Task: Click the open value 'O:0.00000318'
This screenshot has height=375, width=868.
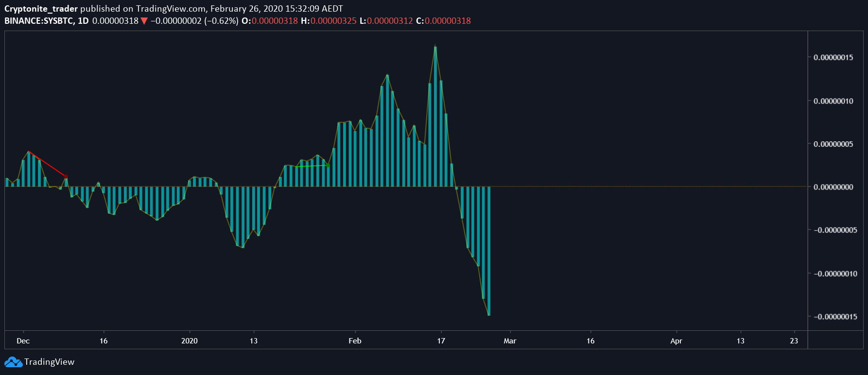Action: pos(270,21)
